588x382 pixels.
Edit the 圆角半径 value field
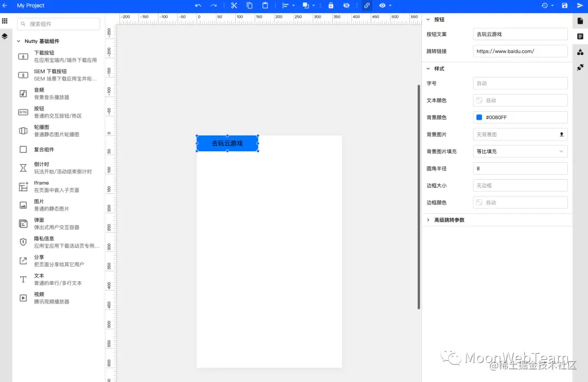pyautogui.click(x=520, y=168)
